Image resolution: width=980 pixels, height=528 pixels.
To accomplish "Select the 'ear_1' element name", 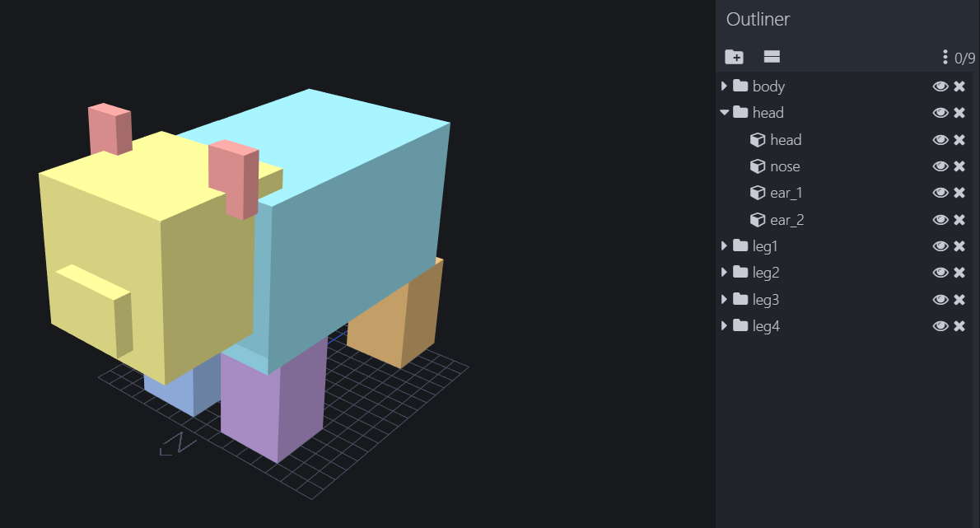I will 786,193.
